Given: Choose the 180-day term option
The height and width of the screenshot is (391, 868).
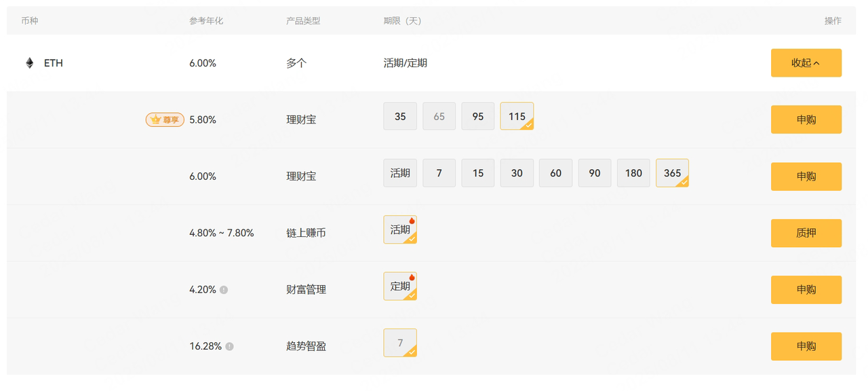Looking at the screenshot, I should point(633,173).
